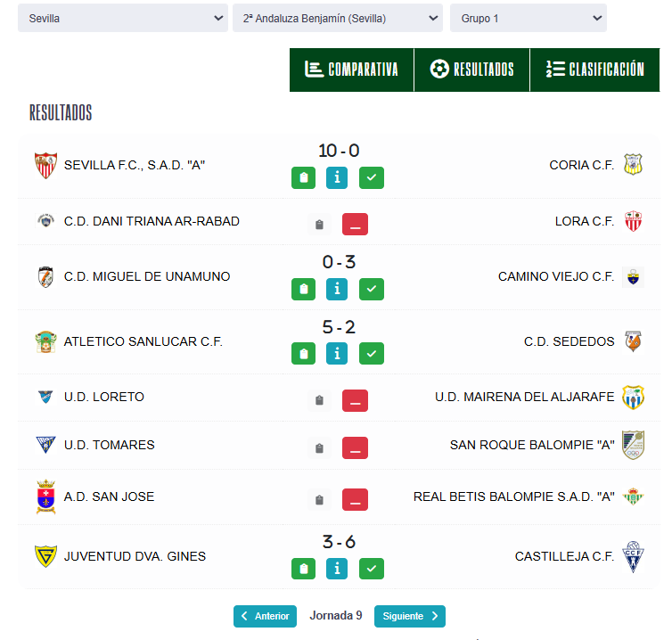Open Castilleja C.F. team link
The image size is (672, 640).
click(x=564, y=556)
